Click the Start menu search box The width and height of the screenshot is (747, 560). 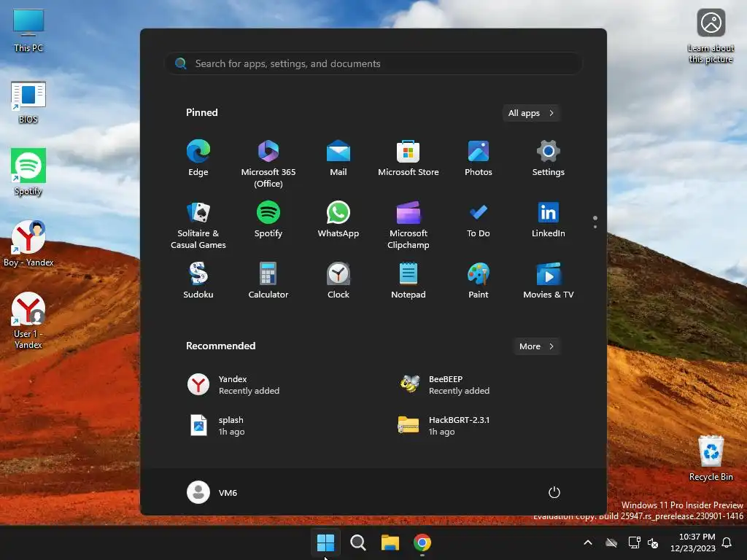[x=373, y=63]
